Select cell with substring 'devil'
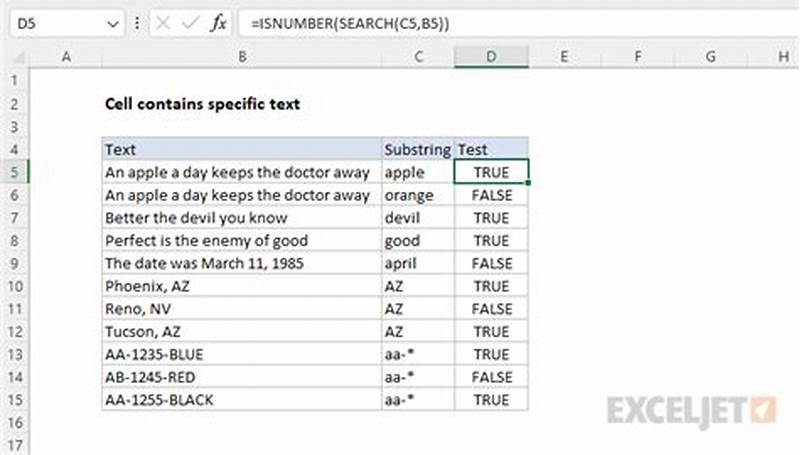The image size is (800, 455). coord(418,218)
